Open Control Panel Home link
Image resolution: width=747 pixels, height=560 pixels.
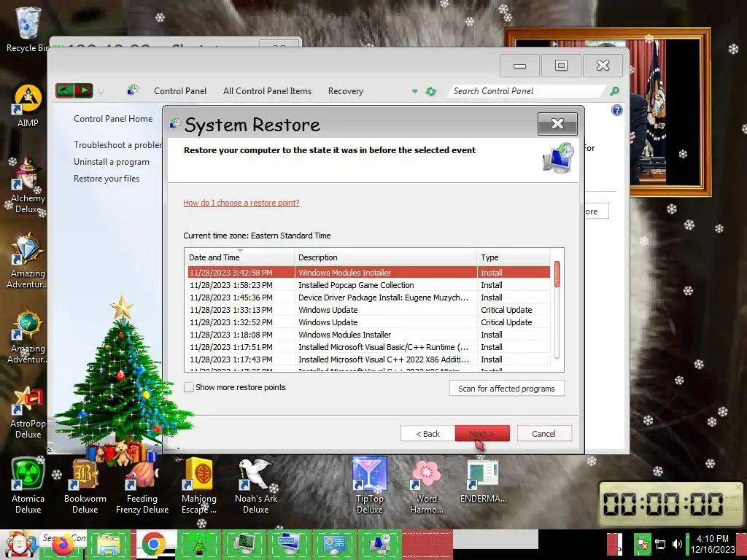click(x=113, y=119)
